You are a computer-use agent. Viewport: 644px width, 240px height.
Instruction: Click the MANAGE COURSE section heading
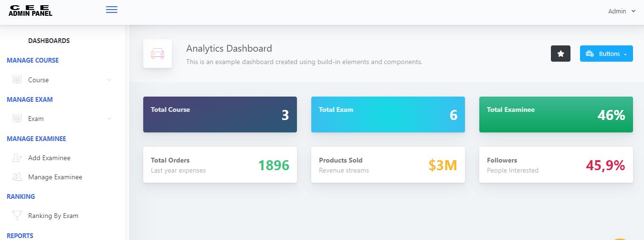point(32,60)
